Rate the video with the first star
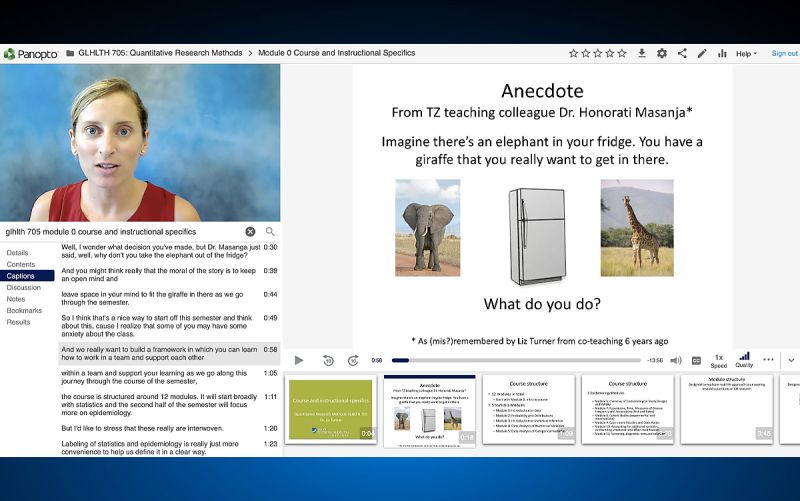 point(573,53)
